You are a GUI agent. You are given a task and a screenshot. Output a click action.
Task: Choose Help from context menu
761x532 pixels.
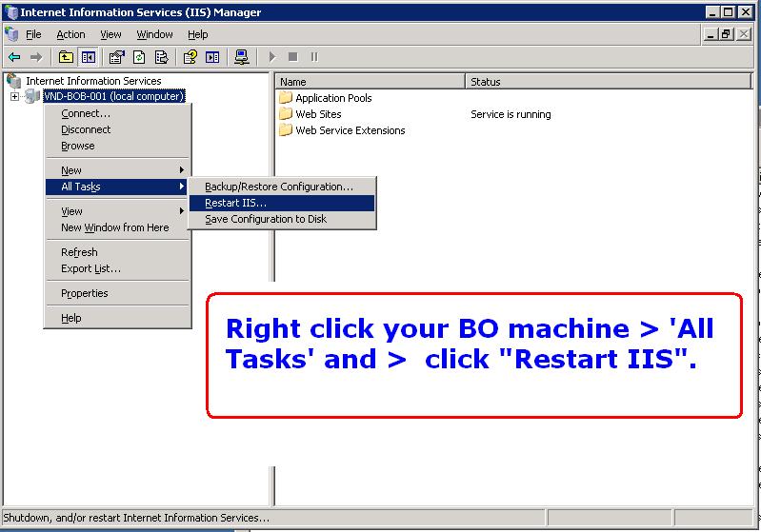tap(117, 318)
